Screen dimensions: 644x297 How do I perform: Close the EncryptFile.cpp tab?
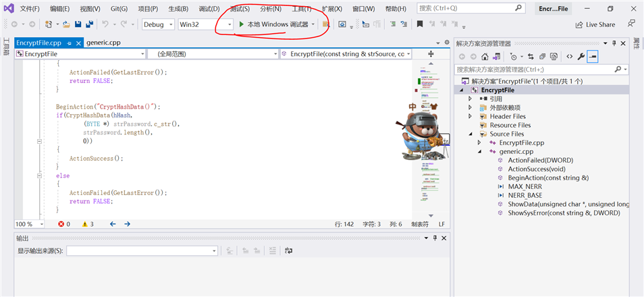tap(78, 43)
